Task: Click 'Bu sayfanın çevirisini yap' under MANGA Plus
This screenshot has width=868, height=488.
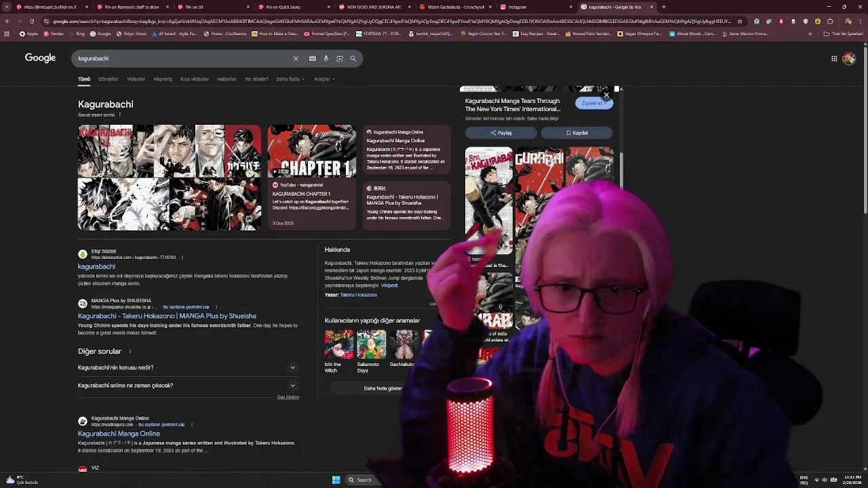Action: [x=186, y=307]
